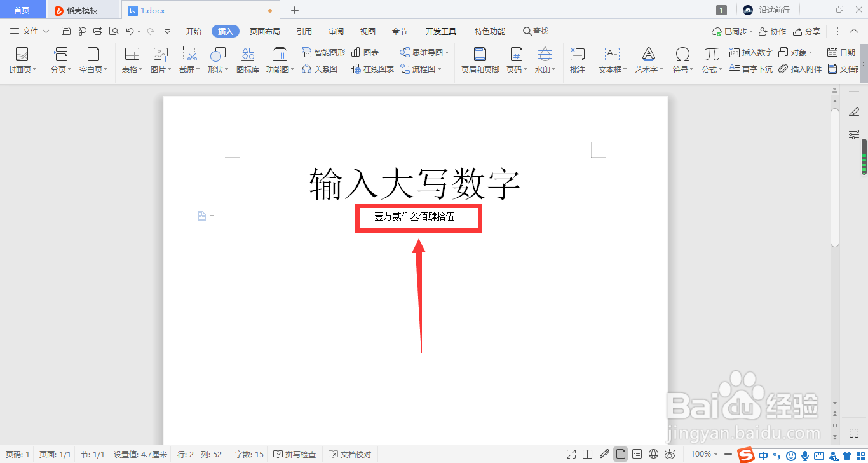Switch to the 开始 ribbon tab
This screenshot has width=868, height=463.
[x=193, y=31]
